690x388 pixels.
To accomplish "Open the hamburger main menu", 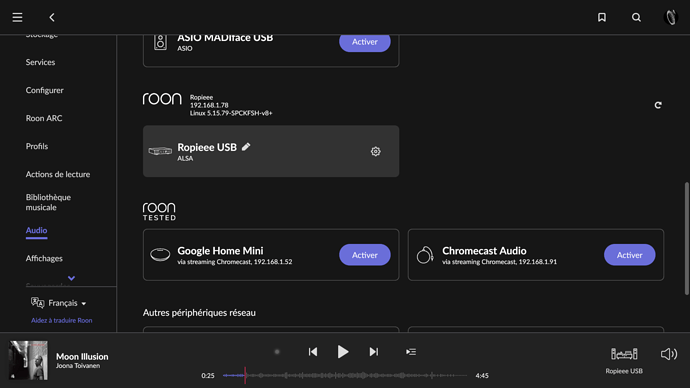I will click(17, 17).
